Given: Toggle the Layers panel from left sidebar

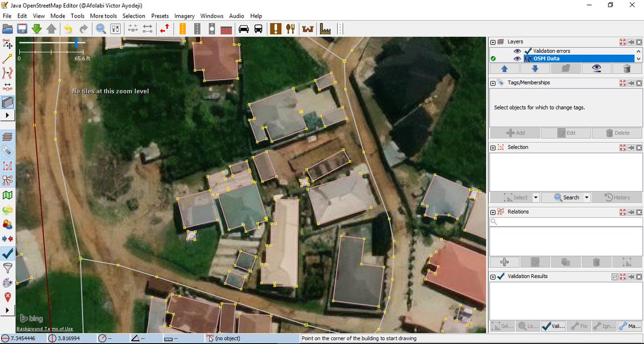Looking at the screenshot, I should pos(8,137).
